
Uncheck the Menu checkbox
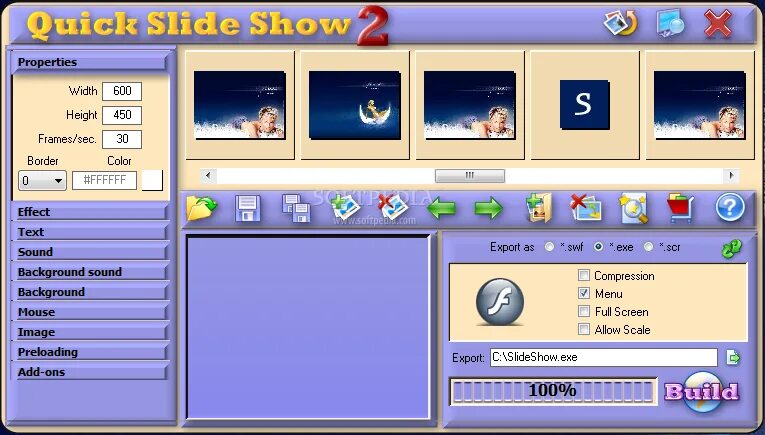coord(584,293)
